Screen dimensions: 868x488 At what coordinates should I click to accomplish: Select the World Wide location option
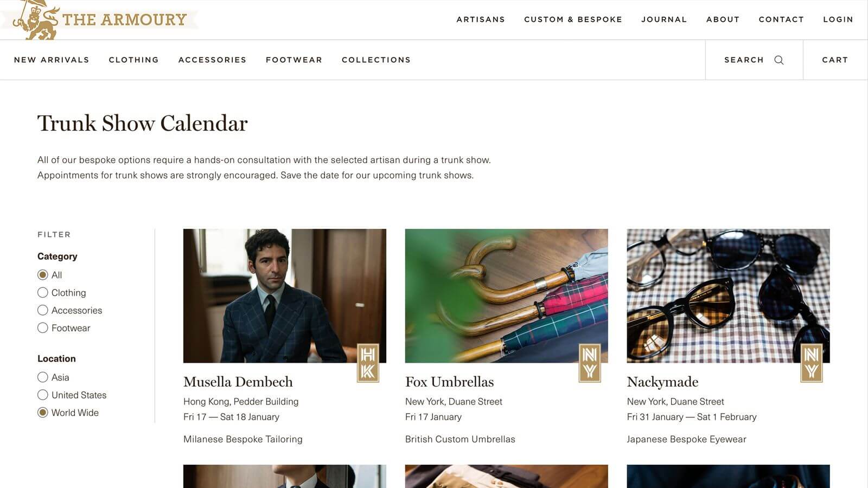(x=43, y=413)
